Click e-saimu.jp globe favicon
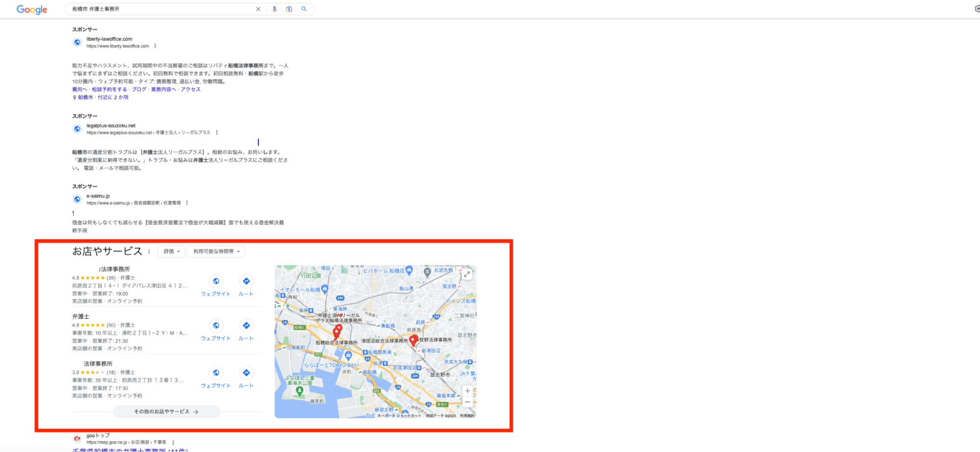 pos(77,199)
